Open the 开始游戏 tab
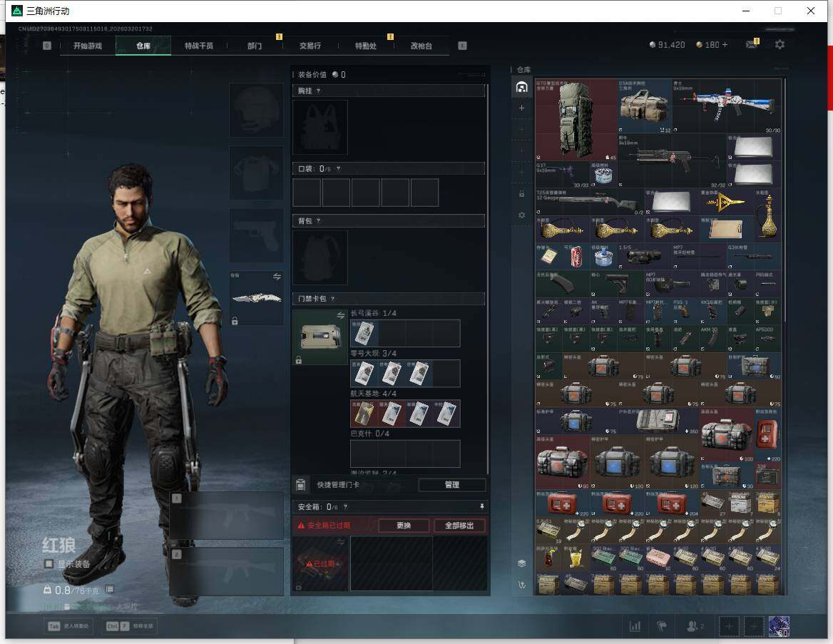The image size is (833, 644). point(88,46)
